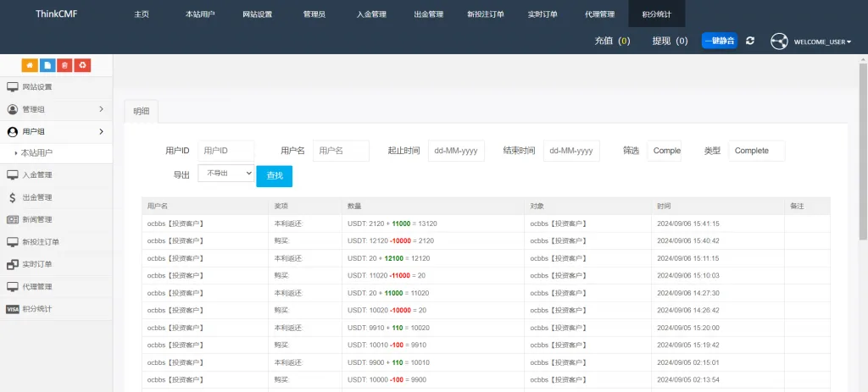This screenshot has width=868, height=392.
Task: Open 代理管理 in the top navigation
Action: (599, 14)
